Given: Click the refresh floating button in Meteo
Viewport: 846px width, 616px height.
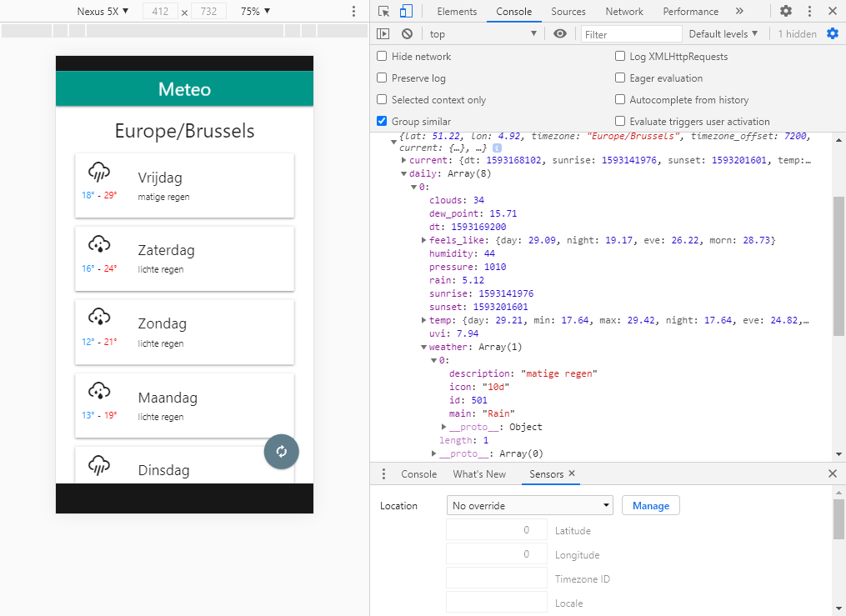Looking at the screenshot, I should pos(281,452).
